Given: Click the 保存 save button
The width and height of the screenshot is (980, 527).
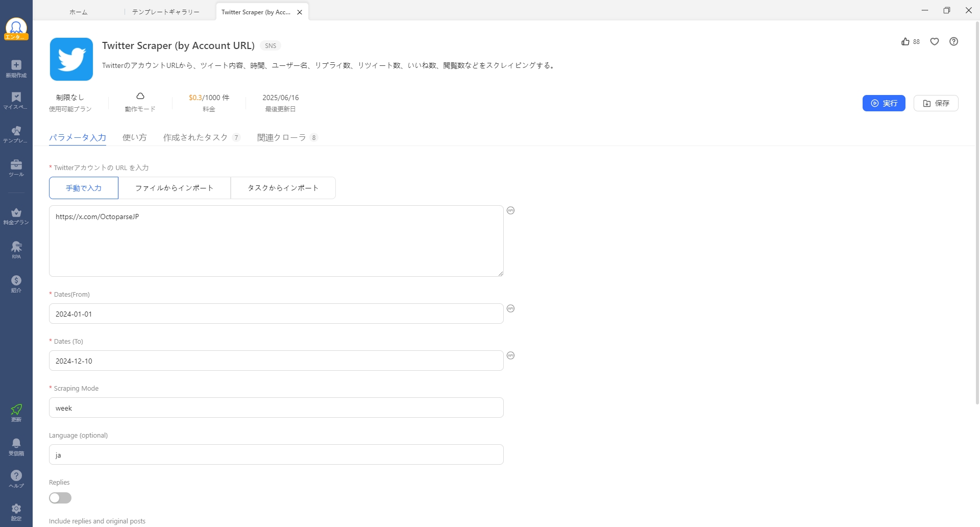Looking at the screenshot, I should coord(936,103).
